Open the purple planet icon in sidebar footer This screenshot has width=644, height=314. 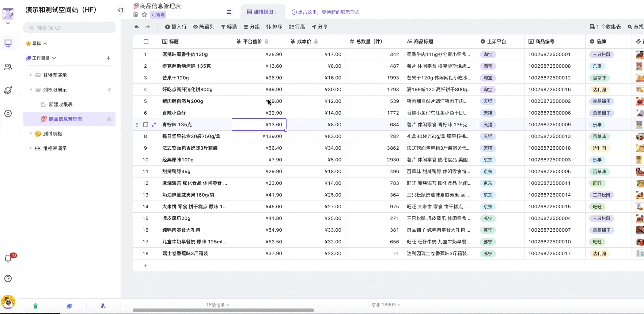69,306
